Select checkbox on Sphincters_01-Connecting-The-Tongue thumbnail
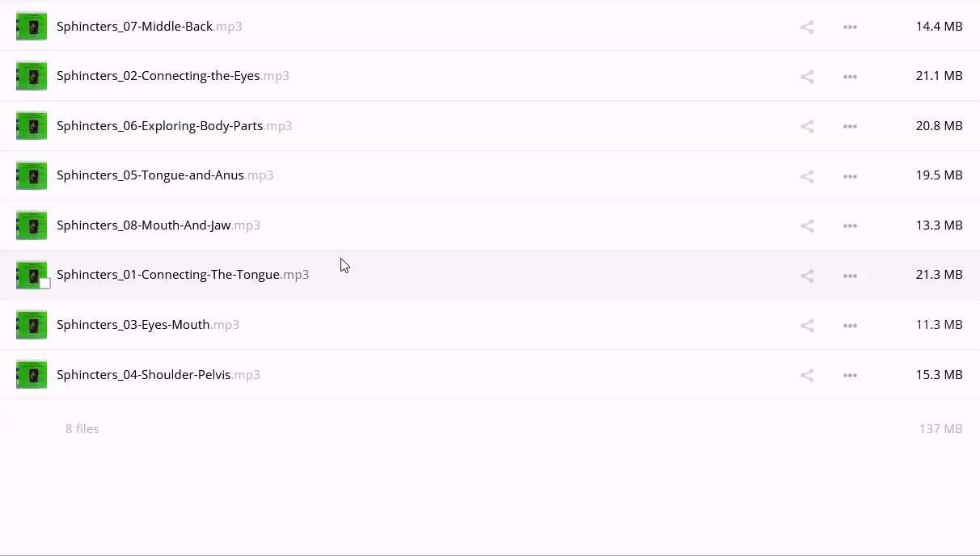The image size is (980, 556). (45, 283)
